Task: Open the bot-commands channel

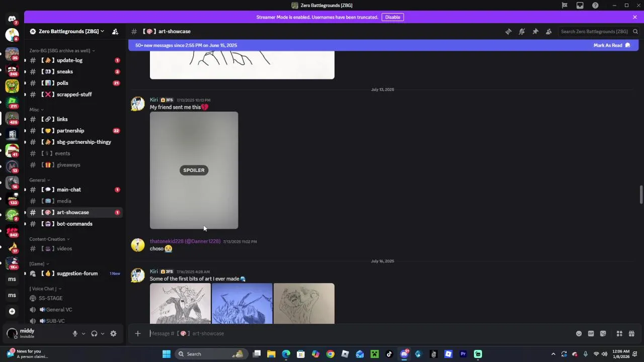Action: click(x=74, y=224)
